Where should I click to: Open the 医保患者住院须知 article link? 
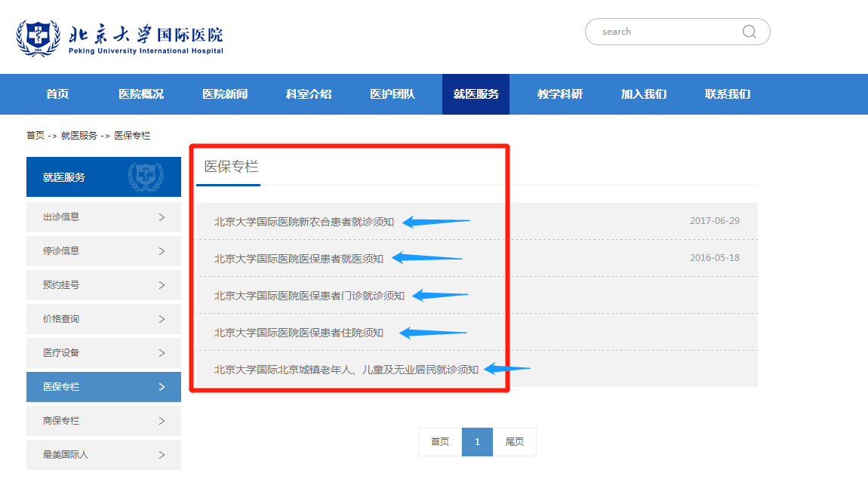(298, 333)
